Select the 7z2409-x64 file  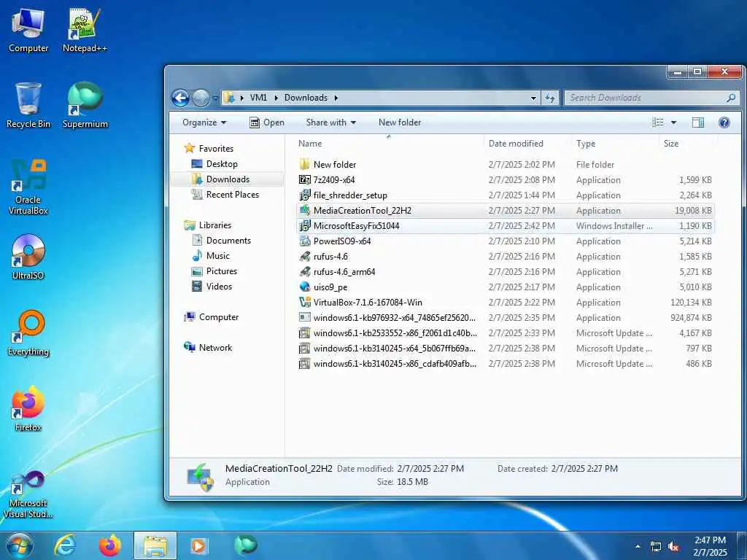coord(505,180)
